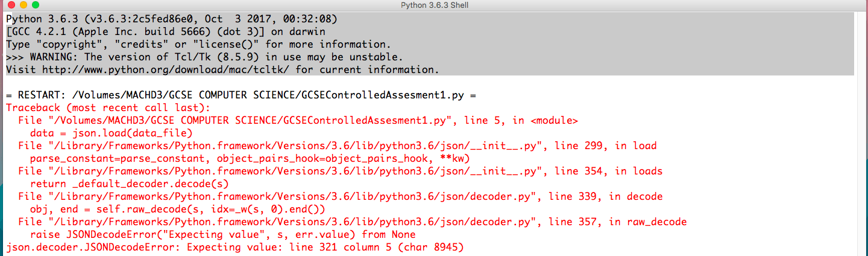Click 'return _default_decoder.decode(s)' line

coord(129,184)
